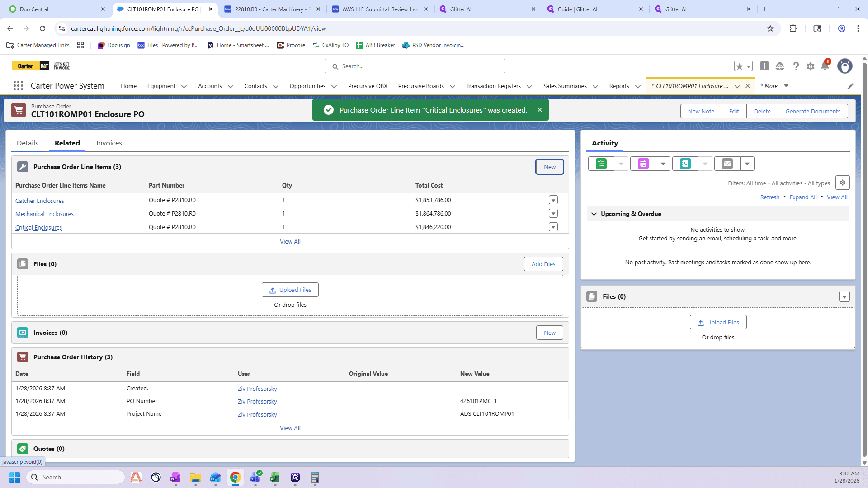Click the New Task icon in Activity
This screenshot has height=488, width=868.
point(601,164)
